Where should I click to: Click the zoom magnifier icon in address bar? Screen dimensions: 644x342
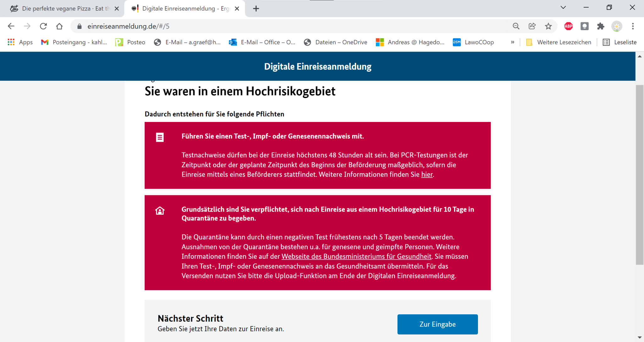coord(516,26)
